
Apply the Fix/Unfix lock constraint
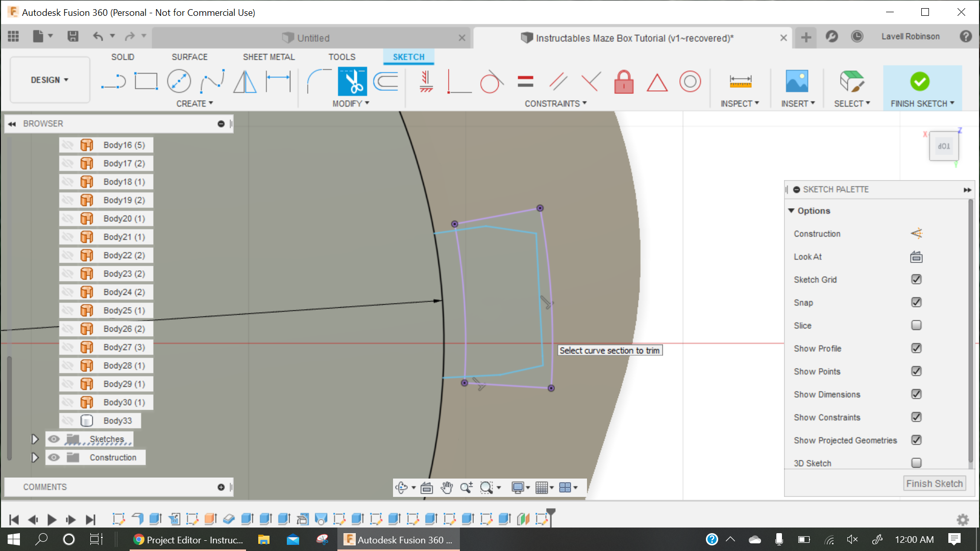coord(624,81)
